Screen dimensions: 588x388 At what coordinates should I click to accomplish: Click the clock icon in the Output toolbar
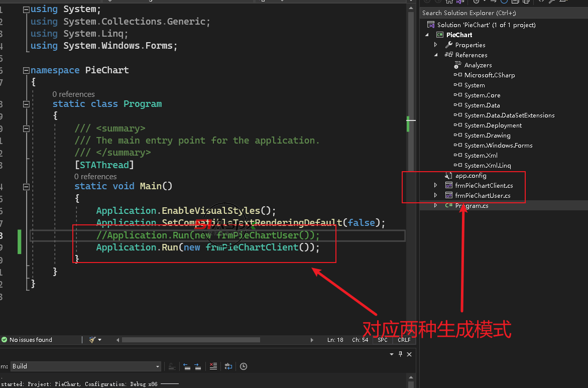click(244, 366)
